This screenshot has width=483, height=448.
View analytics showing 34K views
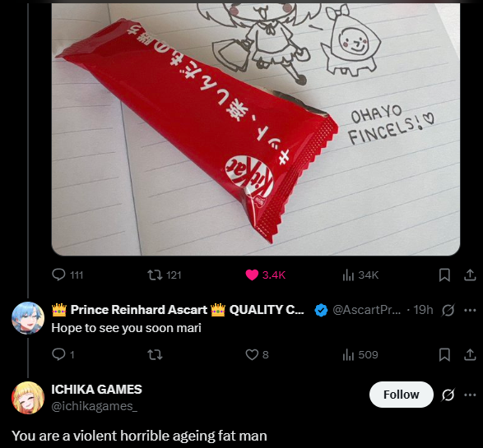(x=360, y=275)
